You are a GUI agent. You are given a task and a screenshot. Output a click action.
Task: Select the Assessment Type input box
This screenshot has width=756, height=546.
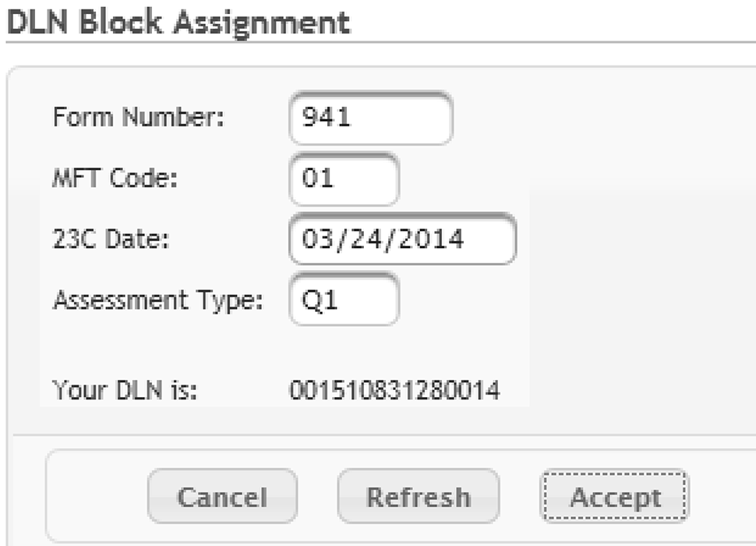tap(343, 300)
